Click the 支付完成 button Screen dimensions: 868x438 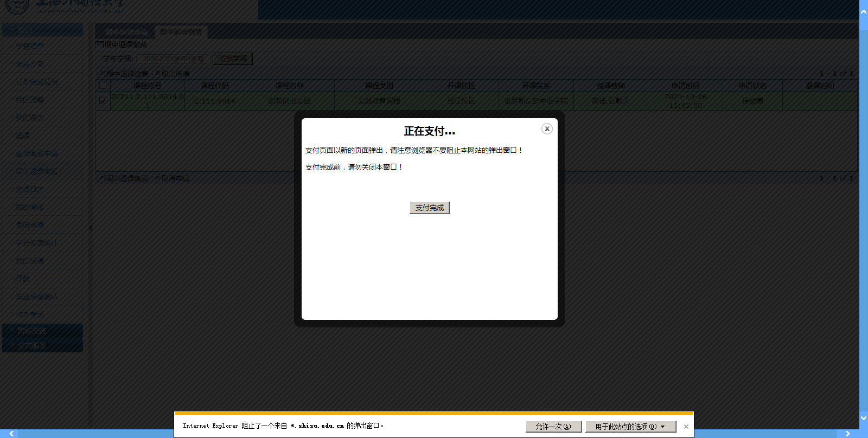[x=429, y=208]
